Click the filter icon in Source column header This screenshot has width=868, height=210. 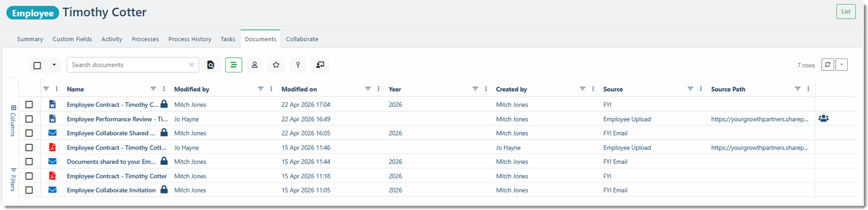pyautogui.click(x=690, y=89)
